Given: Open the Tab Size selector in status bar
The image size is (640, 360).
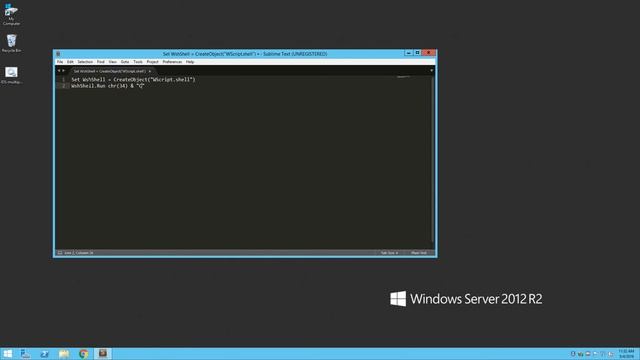Looking at the screenshot, I should (389, 253).
